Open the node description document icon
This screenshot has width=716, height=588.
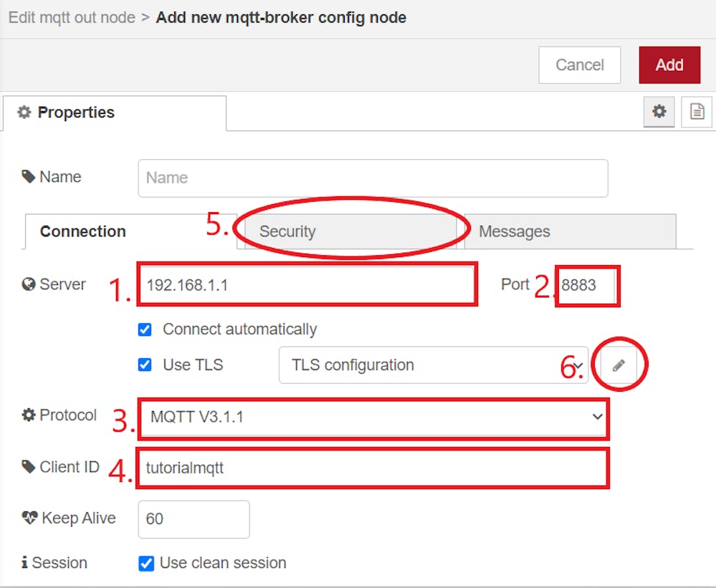click(697, 111)
